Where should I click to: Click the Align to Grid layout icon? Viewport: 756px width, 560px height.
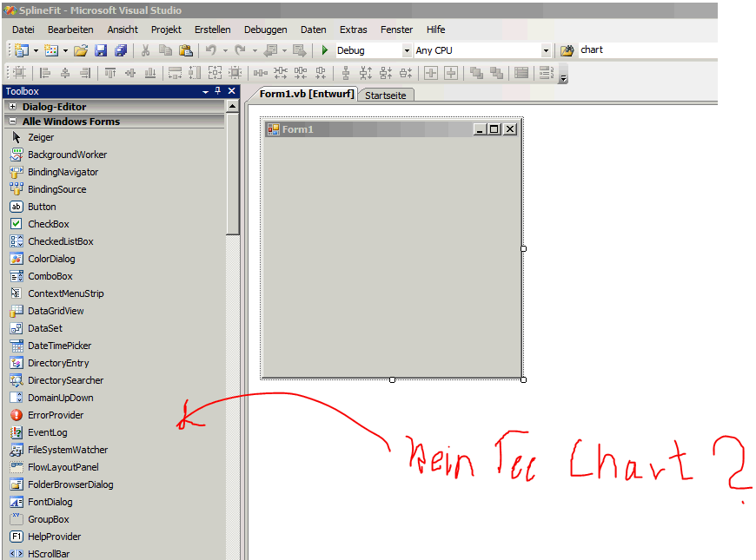pos(20,73)
